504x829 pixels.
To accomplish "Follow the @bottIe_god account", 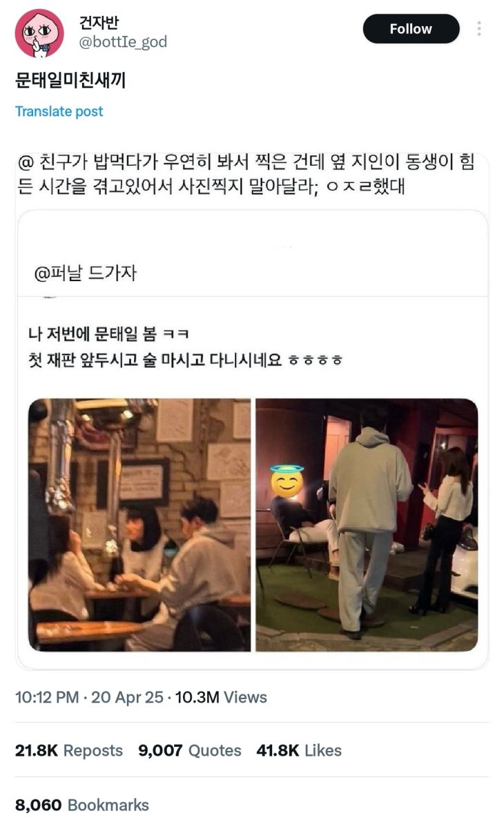I will tap(411, 29).
